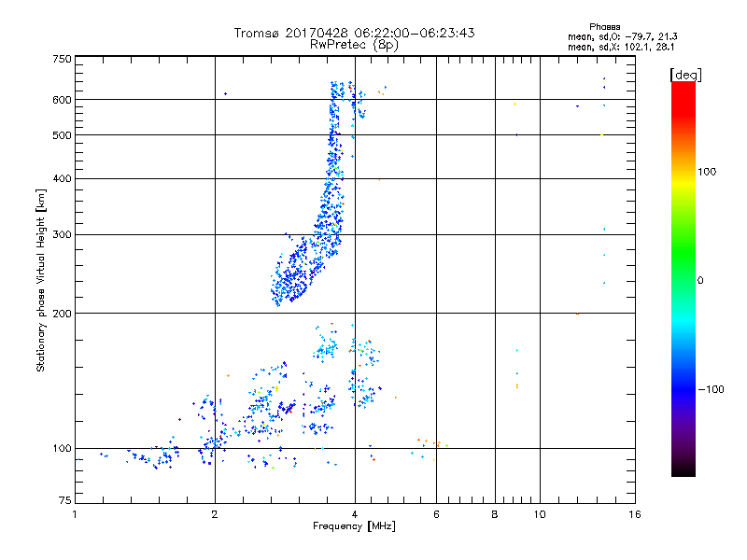The image size is (747, 560).
Task: Click the black bottom of the colorbar
Action: point(684,469)
